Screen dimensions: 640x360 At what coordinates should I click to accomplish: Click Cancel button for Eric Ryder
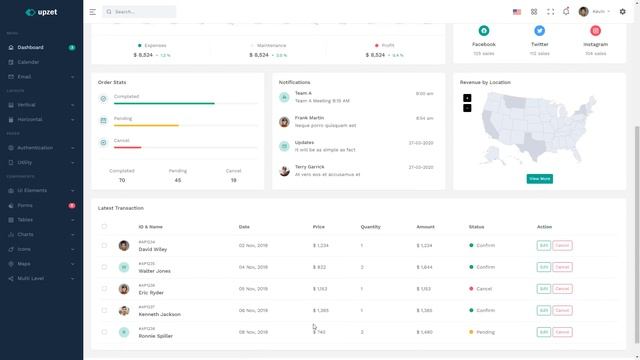pos(562,289)
